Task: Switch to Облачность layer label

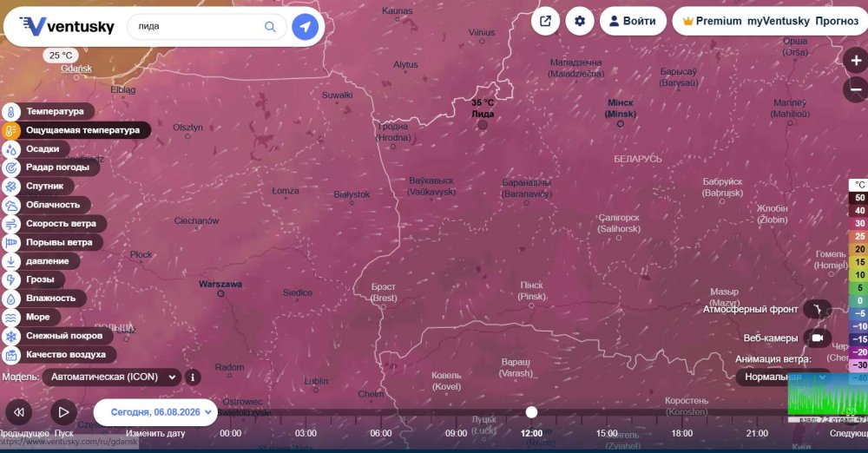Action: coord(53,205)
